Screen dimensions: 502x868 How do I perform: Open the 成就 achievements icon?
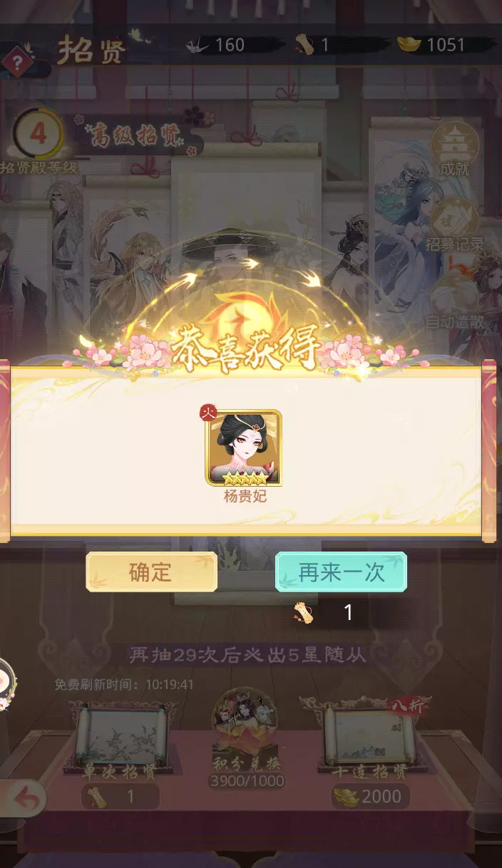[x=454, y=150]
